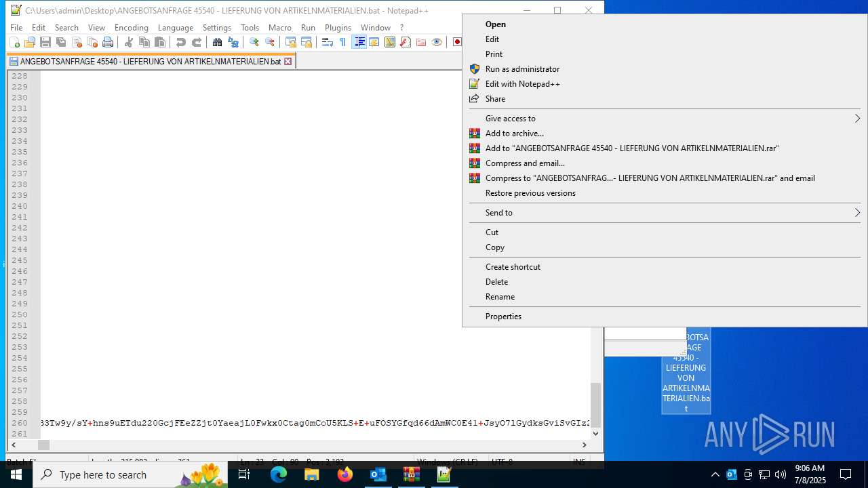
Task: Click the editor's scroll down arrow
Action: tap(595, 433)
